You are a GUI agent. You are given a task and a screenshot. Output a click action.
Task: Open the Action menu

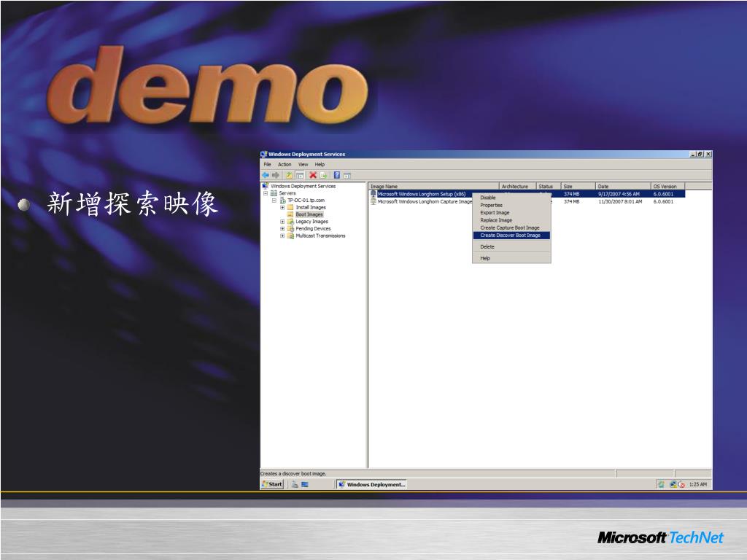coord(285,164)
